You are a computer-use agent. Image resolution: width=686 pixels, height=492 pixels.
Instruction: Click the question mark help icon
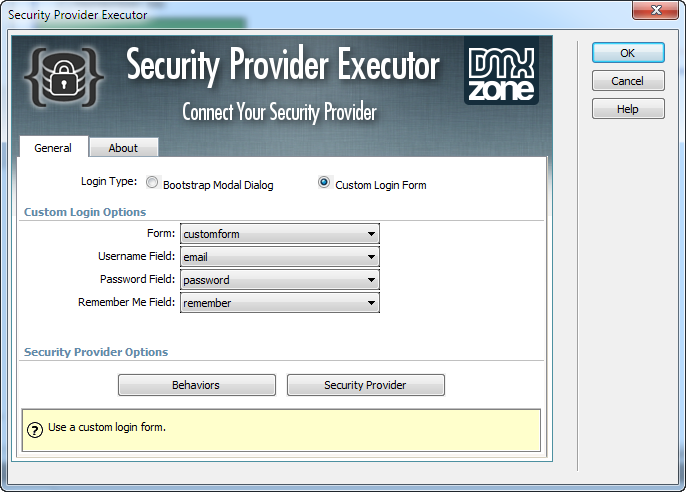click(35, 430)
